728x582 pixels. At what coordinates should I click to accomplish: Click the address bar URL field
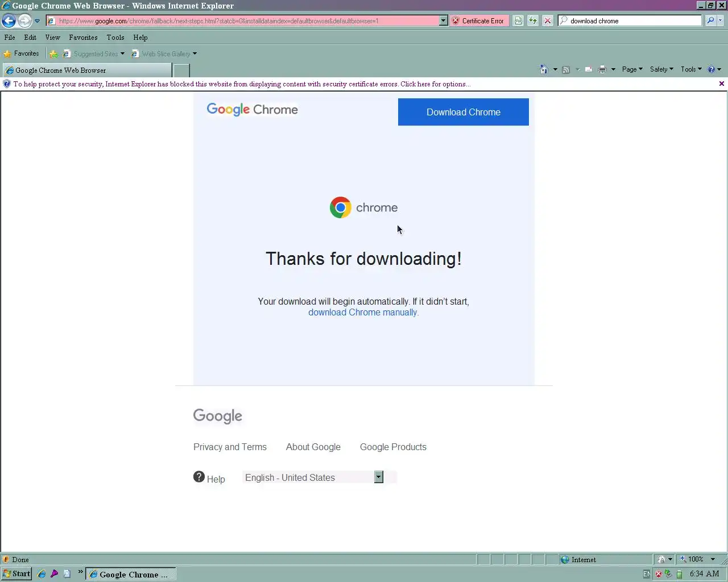pyautogui.click(x=247, y=21)
